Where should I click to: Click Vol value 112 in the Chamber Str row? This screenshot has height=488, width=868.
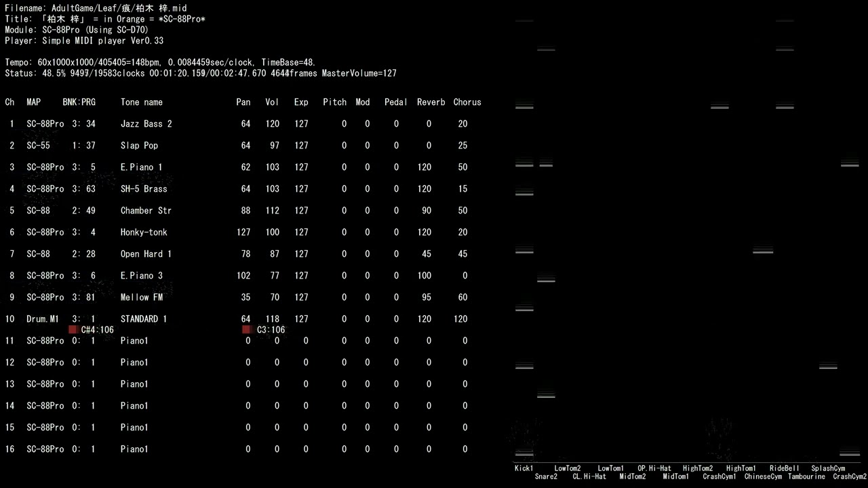click(272, 211)
